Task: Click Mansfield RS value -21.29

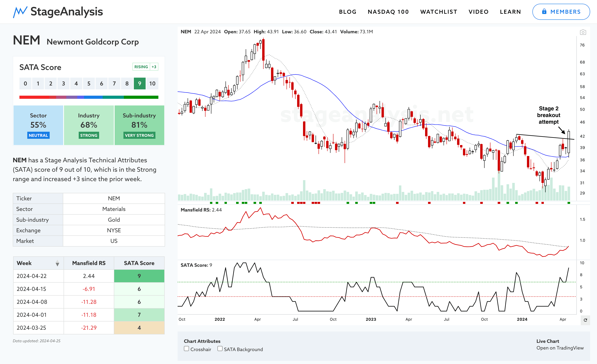Action: (89, 328)
